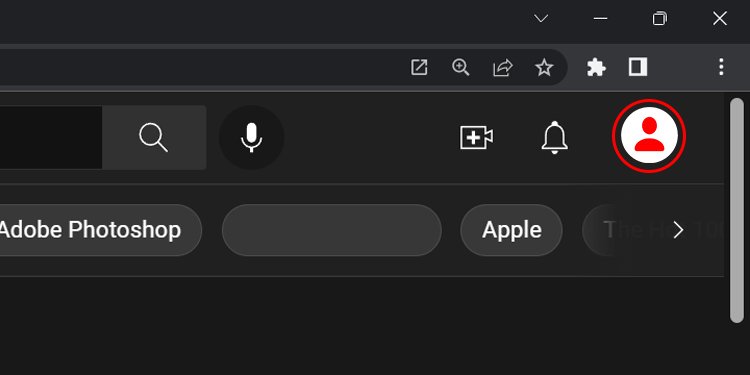Screen dimensions: 750x375
Task: Open Chrome's three-dot menu
Action: (721, 67)
